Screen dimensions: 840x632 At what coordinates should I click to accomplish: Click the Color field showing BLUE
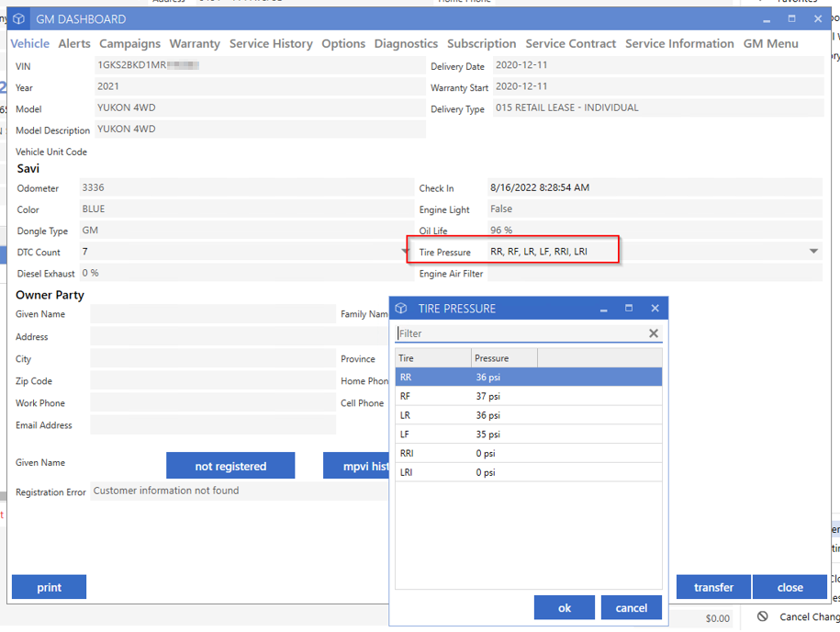pyautogui.click(x=246, y=209)
